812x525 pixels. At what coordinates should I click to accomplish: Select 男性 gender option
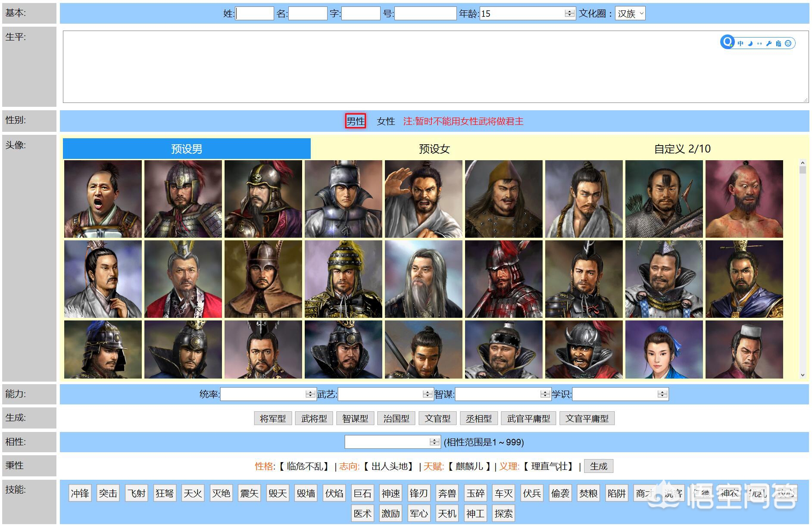pos(356,121)
